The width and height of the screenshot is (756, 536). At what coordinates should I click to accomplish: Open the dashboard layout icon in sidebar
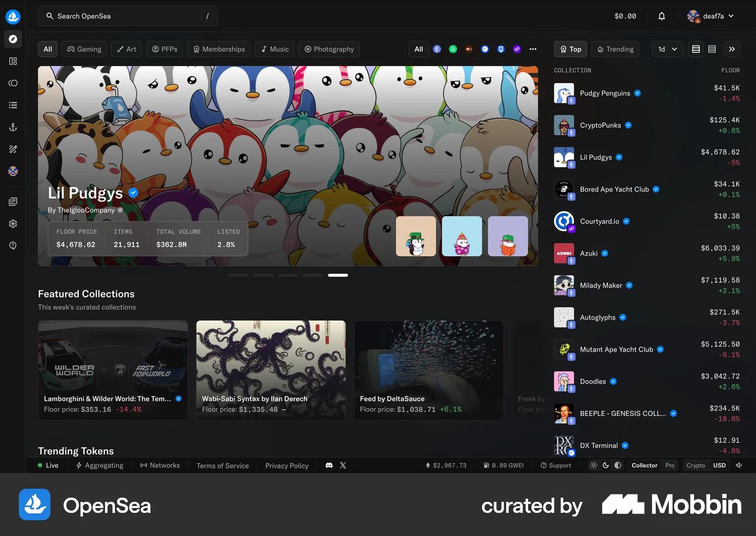pyautogui.click(x=13, y=61)
